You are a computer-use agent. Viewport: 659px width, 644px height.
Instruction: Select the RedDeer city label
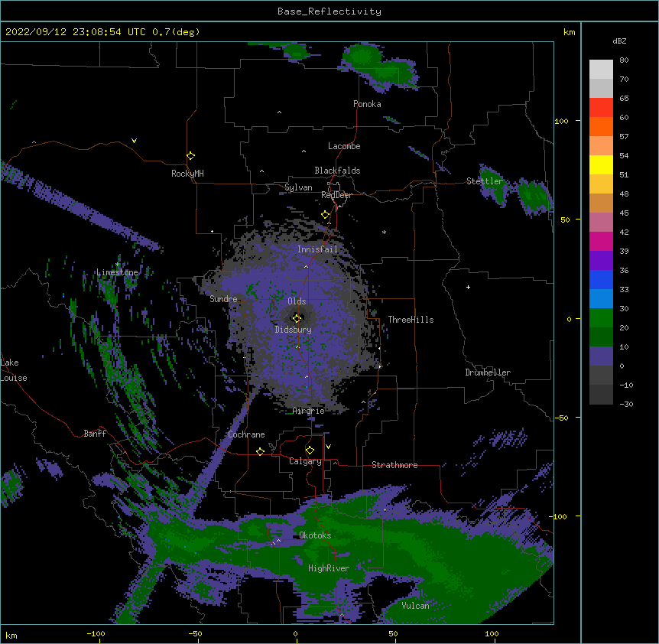click(x=336, y=195)
